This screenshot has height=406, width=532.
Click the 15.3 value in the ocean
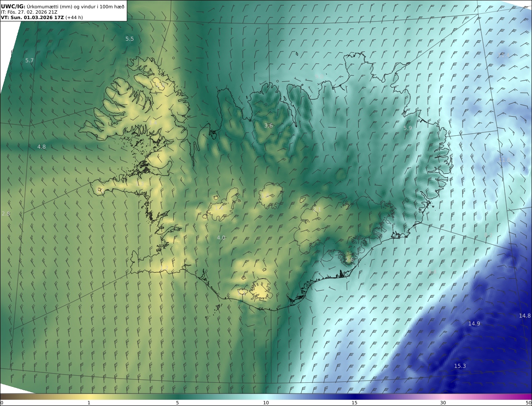click(460, 366)
